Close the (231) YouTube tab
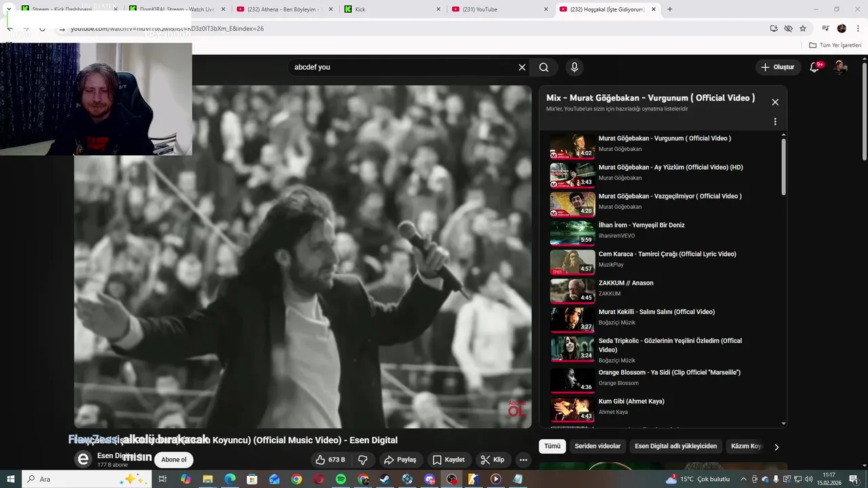This screenshot has height=488, width=868. click(x=546, y=9)
